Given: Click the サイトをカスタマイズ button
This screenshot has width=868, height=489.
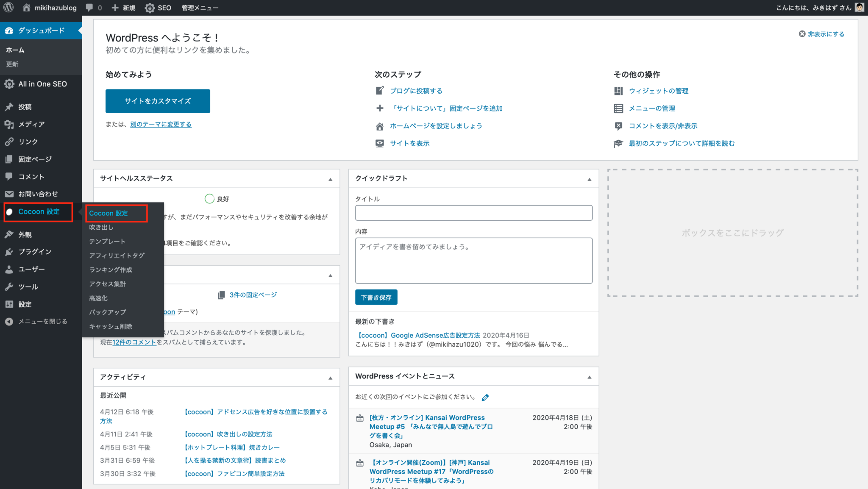Looking at the screenshot, I should pyautogui.click(x=157, y=101).
